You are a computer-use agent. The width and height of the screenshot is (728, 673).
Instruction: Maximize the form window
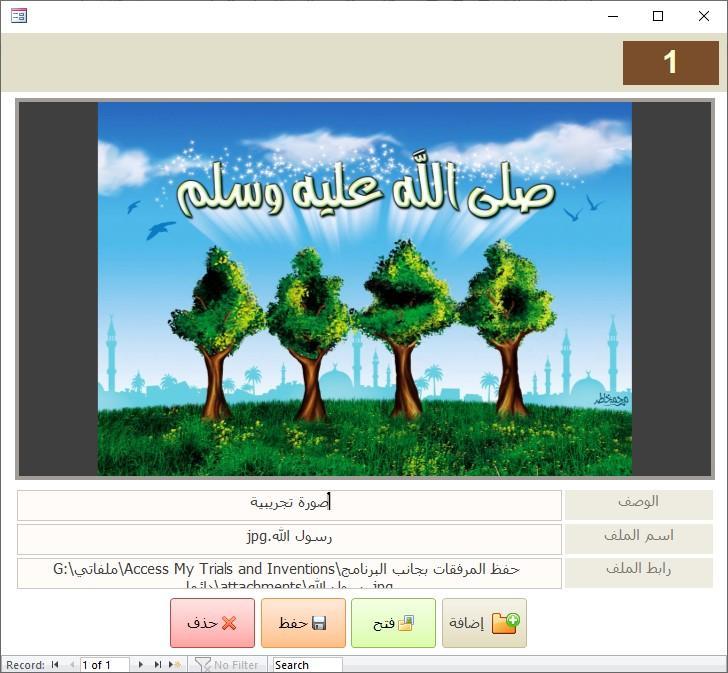(658, 16)
